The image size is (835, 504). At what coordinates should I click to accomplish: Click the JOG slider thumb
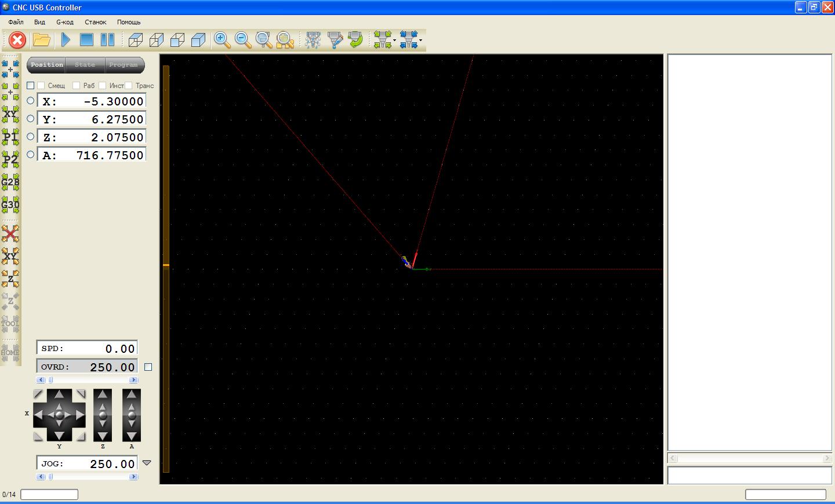(50, 477)
